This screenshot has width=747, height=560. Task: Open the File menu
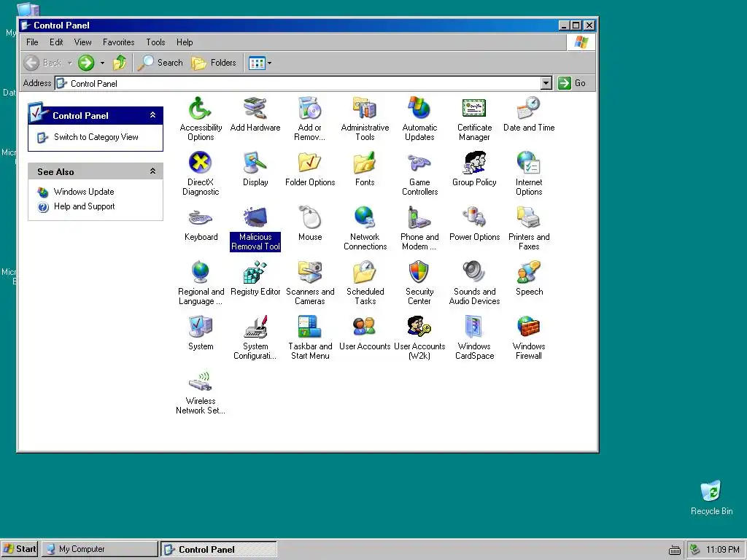pyautogui.click(x=32, y=42)
